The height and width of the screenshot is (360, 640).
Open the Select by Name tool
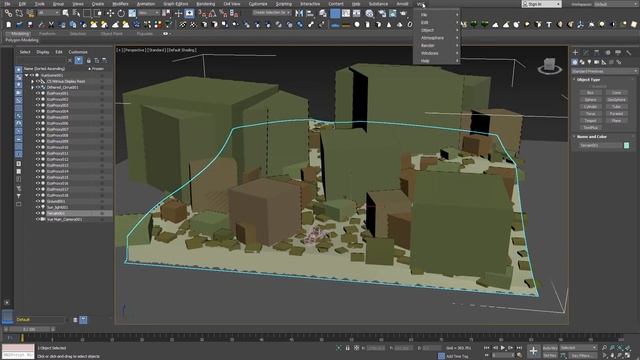click(76, 13)
